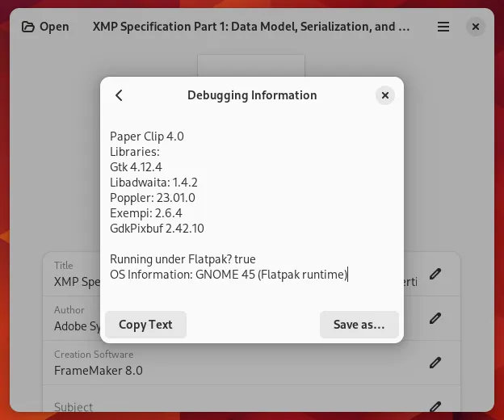This screenshot has width=504, height=420.
Task: Click the Subject row's pencil icon
Action: (x=435, y=406)
